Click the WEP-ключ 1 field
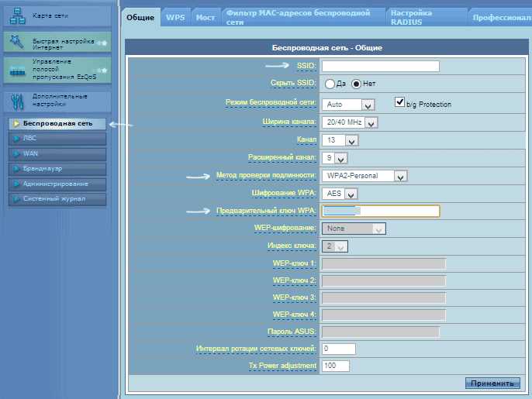532x399 pixels. (384, 263)
